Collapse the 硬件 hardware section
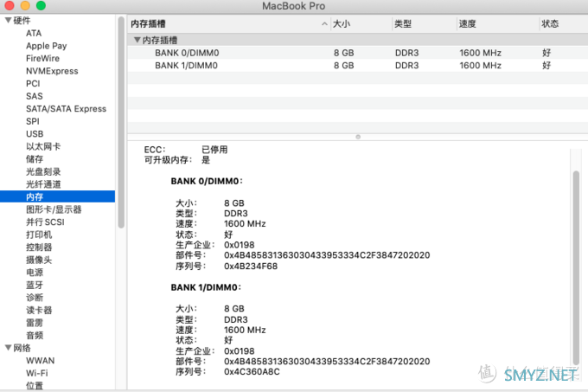Image resolution: width=588 pixels, height=392 pixels. [8, 20]
